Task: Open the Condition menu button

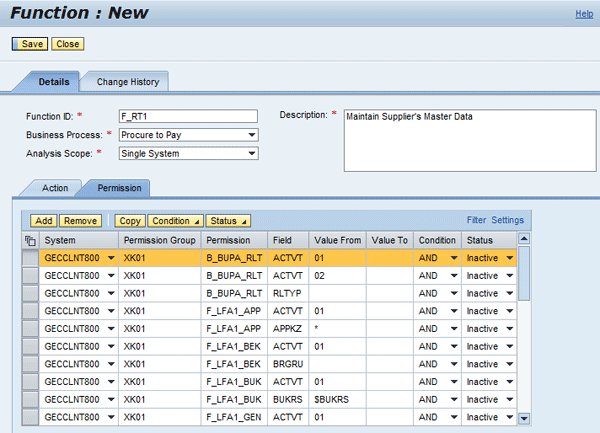Action: [176, 220]
